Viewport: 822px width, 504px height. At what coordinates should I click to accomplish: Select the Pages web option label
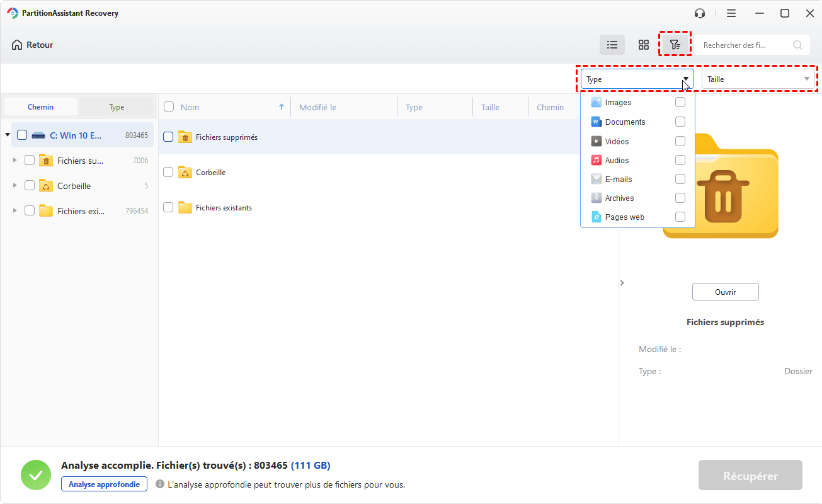coord(624,217)
